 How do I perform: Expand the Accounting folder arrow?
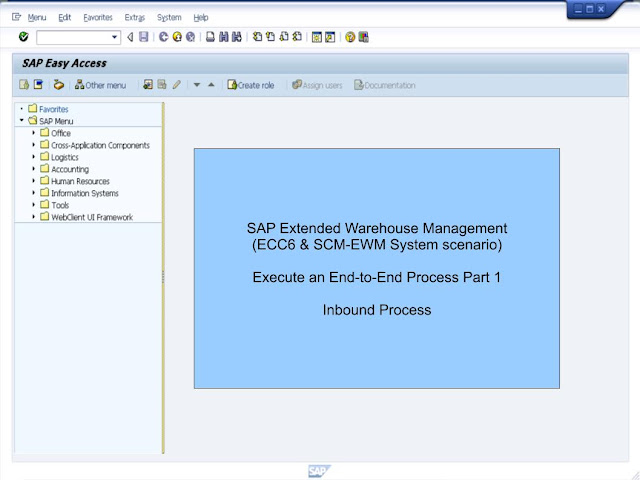pos(34,169)
